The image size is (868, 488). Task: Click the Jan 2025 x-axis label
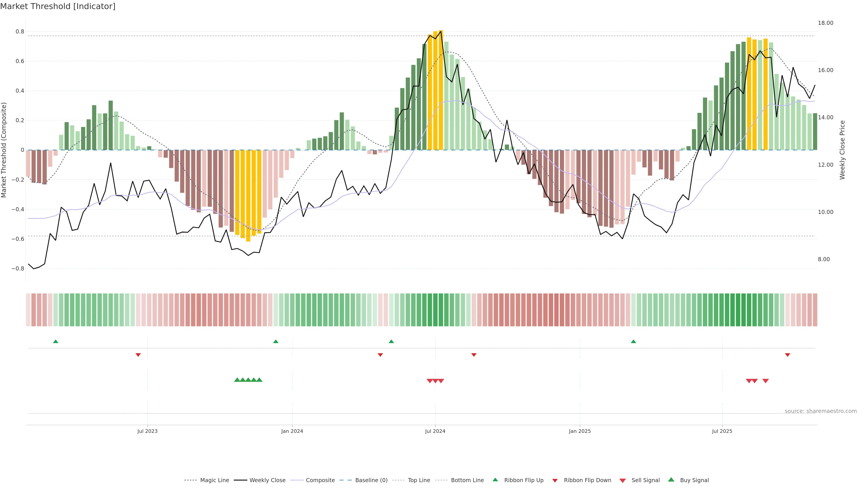(x=580, y=431)
